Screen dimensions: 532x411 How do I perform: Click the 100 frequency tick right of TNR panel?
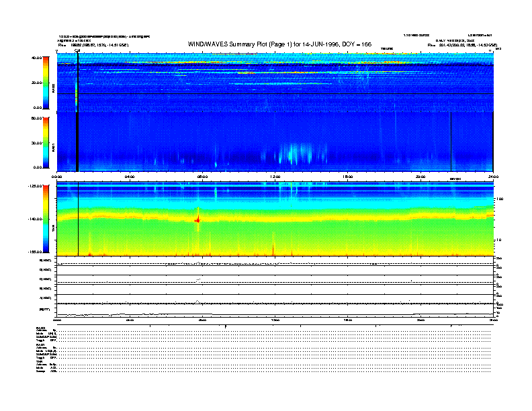pos(500,199)
